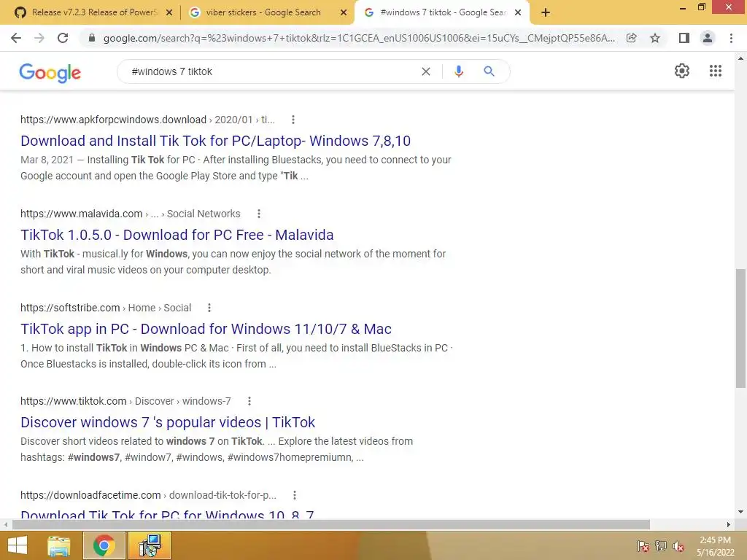This screenshot has width=747, height=560.
Task: Clear the search box with X
Action: pos(426,71)
